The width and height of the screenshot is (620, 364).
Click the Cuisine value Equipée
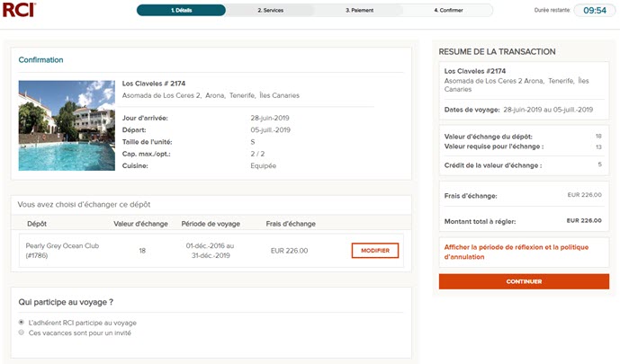click(x=263, y=165)
